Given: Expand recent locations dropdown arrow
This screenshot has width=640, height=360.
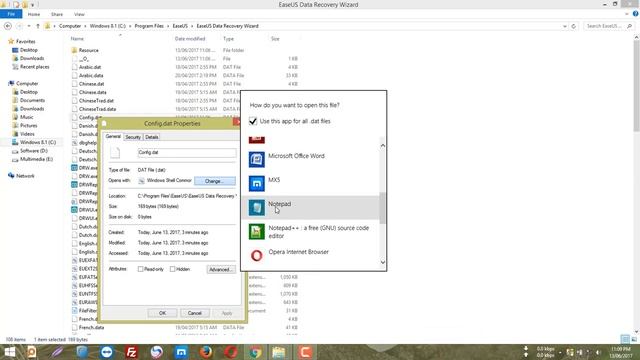Looking at the screenshot, I should pyautogui.click(x=29, y=26).
